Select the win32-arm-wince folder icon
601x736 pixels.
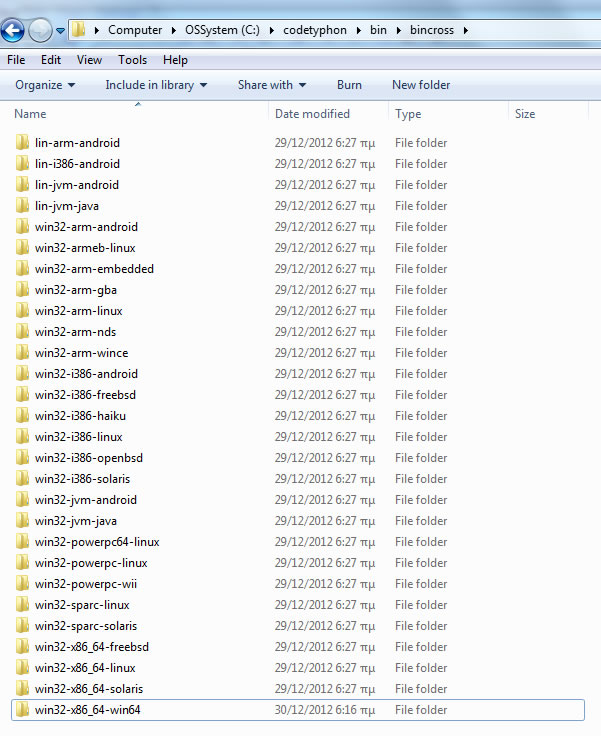pyautogui.click(x=22, y=353)
